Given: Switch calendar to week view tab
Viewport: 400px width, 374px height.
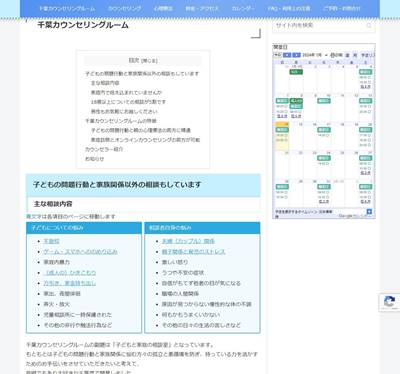Looking at the screenshot, I should 347,55.
